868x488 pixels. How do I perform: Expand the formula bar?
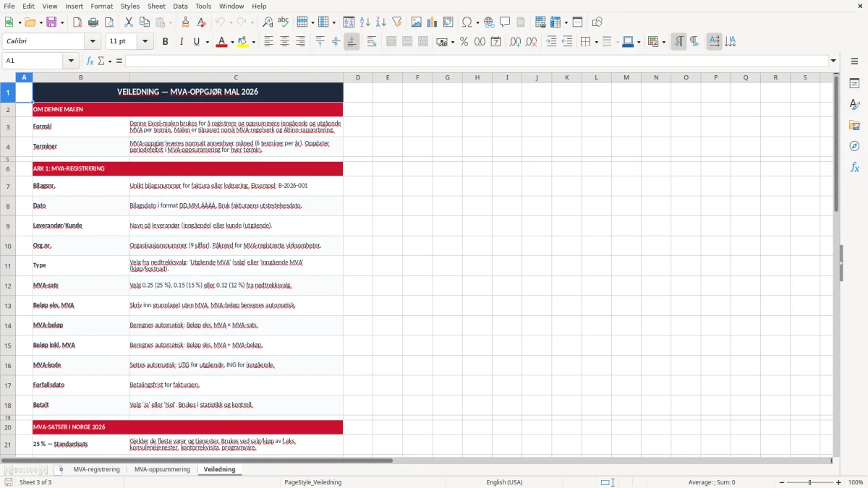(x=834, y=61)
